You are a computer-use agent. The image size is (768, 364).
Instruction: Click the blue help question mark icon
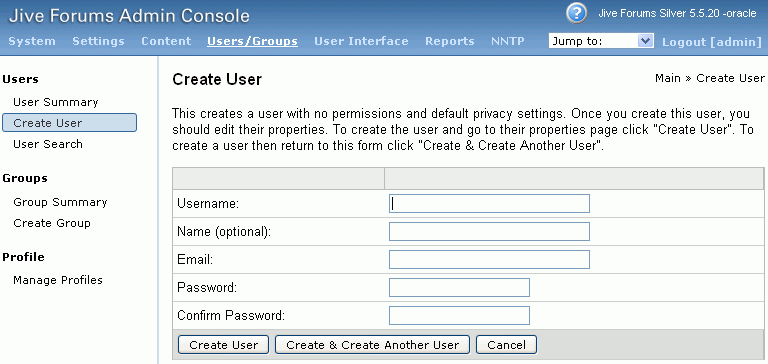tap(576, 13)
